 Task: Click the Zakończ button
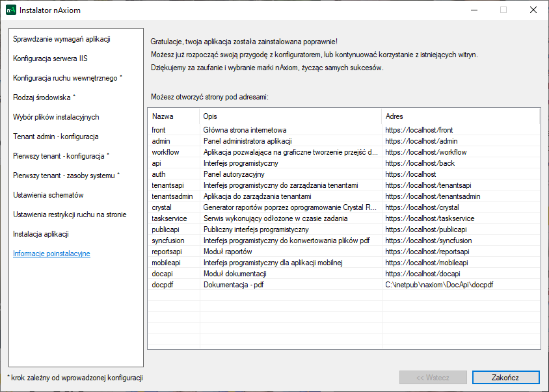click(x=505, y=377)
